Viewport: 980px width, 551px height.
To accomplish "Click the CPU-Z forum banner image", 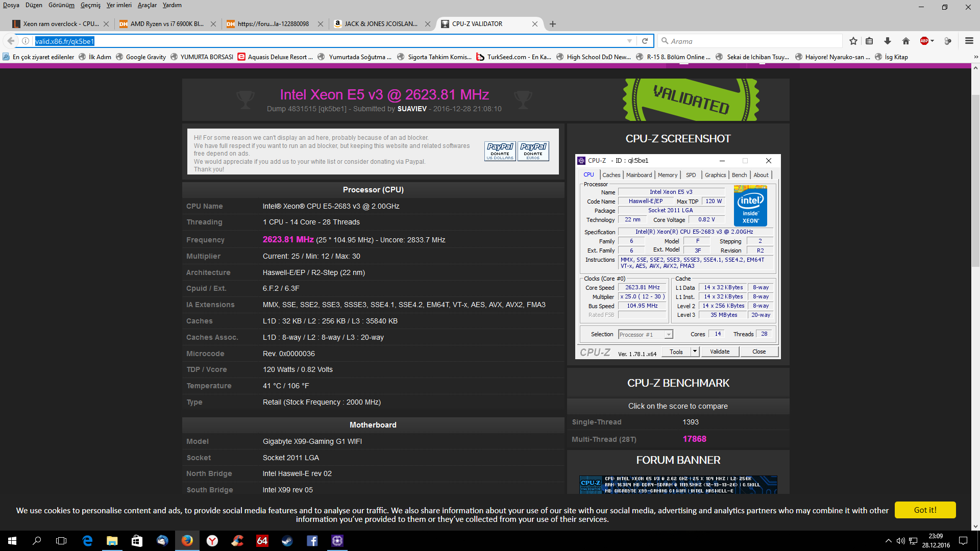I will pos(678,485).
